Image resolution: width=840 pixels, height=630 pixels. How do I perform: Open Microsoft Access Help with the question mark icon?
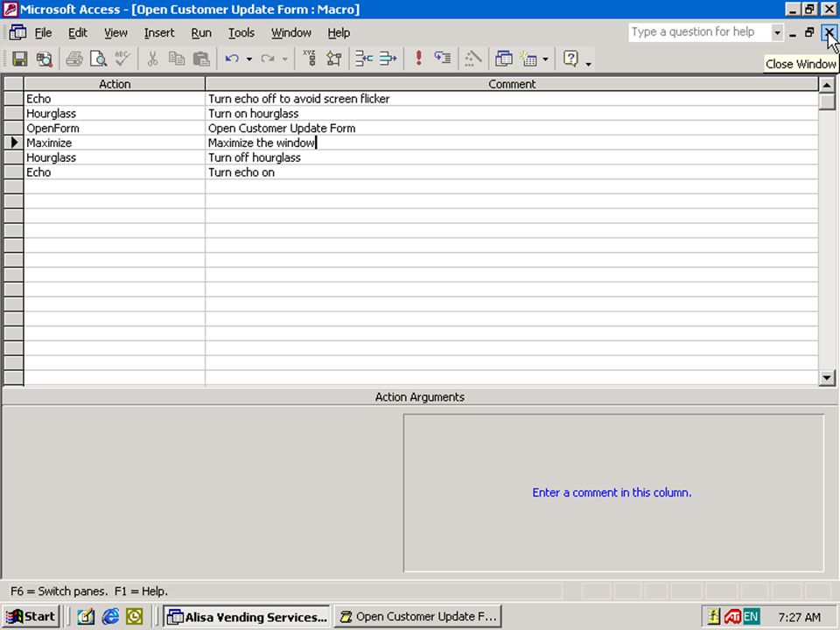pyautogui.click(x=571, y=59)
